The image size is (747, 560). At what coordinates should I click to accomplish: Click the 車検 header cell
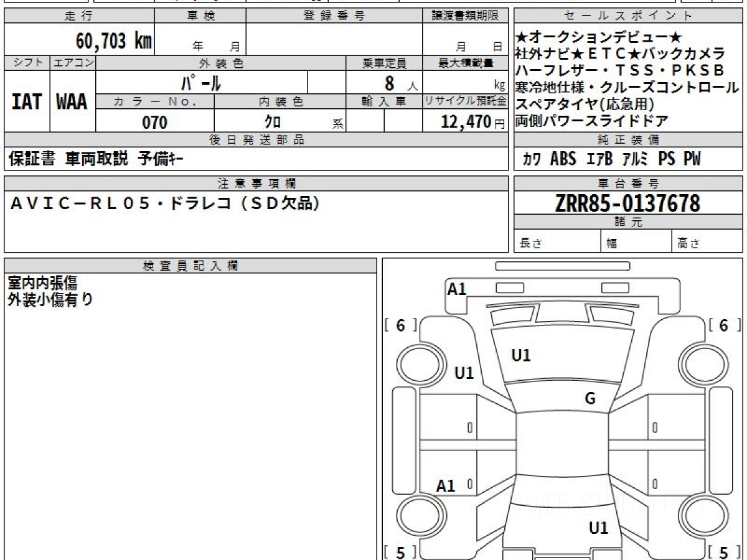pyautogui.click(x=200, y=16)
